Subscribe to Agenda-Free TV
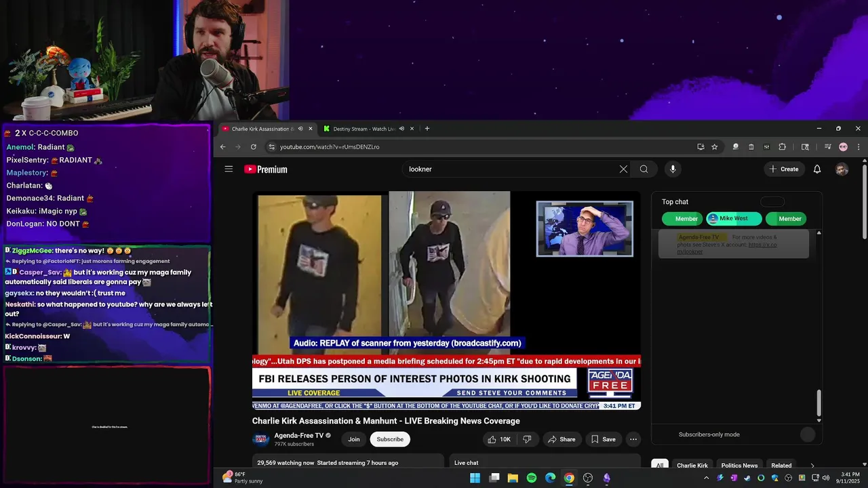Screen dimensions: 868x488 tap(390, 439)
